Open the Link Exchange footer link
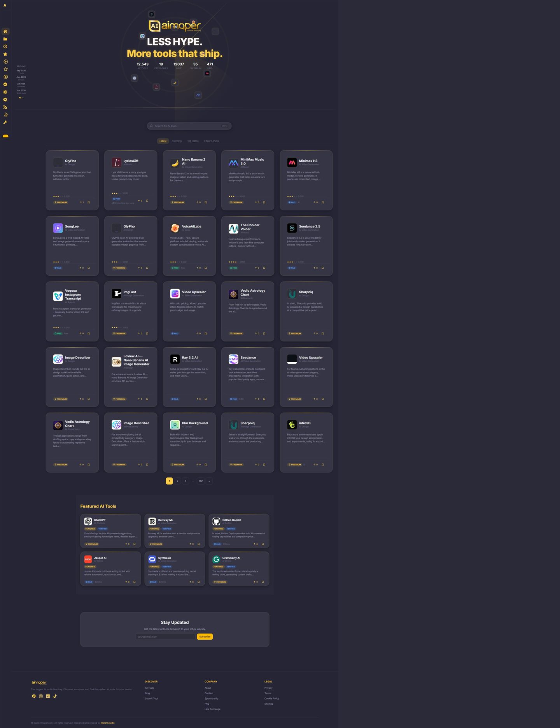 point(213,709)
